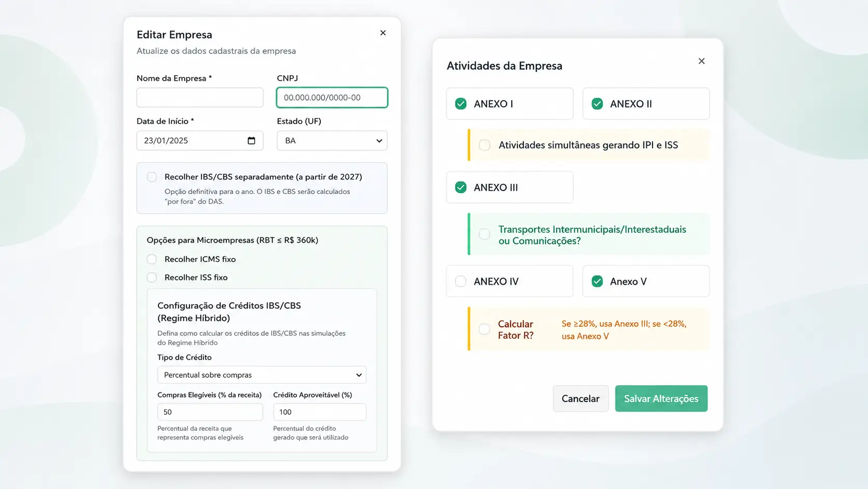This screenshot has height=489, width=868.
Task: Click 'Configuração de Créditos IBS/CBS' heading
Action: point(229,312)
